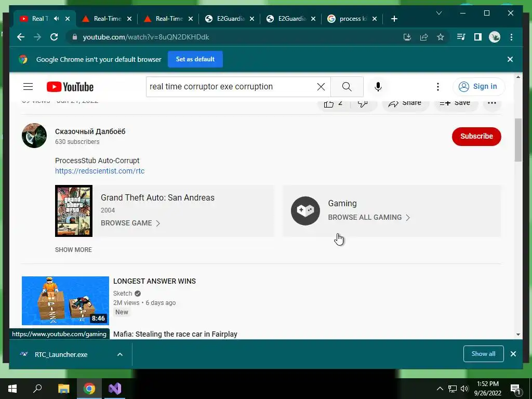Click the LONGEST ANSWER WINS title

154,281
